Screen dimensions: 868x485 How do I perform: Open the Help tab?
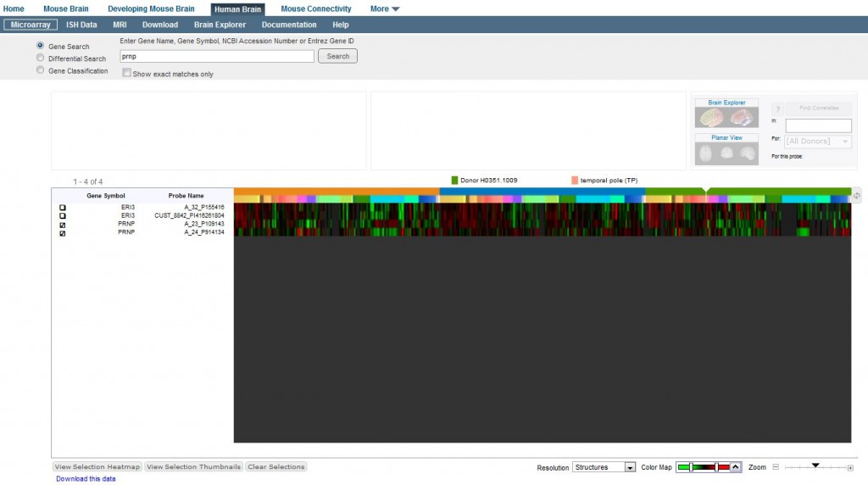point(341,25)
